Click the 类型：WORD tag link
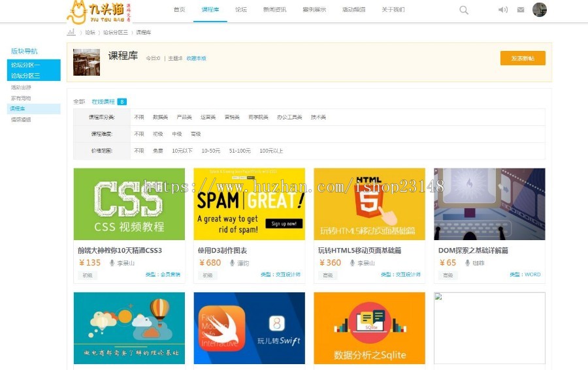Screen dimensions: 588x370 (525, 275)
